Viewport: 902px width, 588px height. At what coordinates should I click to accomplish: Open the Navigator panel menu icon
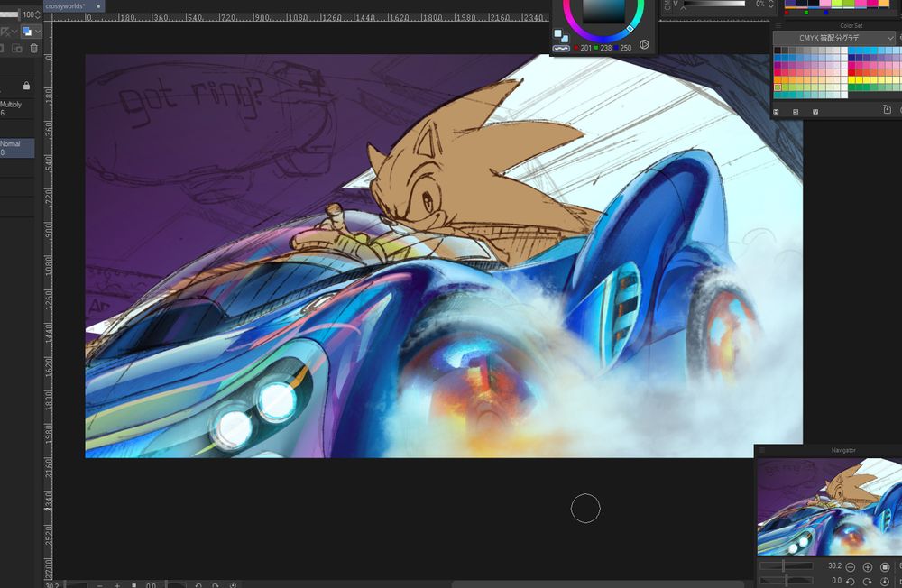(761, 450)
